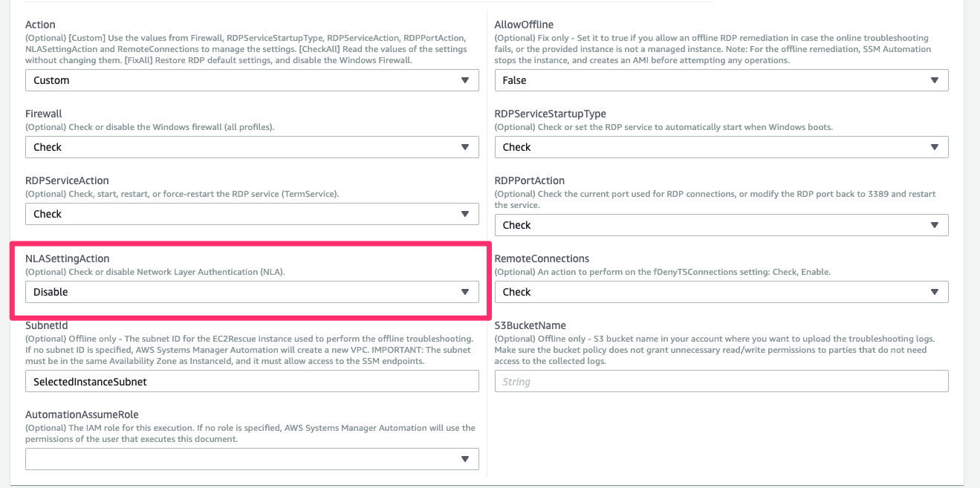
Task: Click the RemoteConnections dropdown arrow icon
Action: pos(937,292)
